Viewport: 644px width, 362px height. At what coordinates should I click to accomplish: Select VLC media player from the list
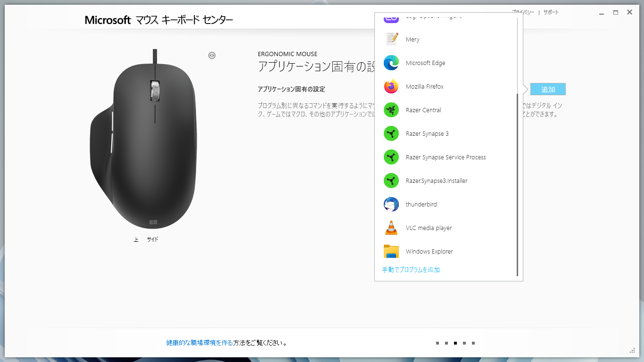428,228
